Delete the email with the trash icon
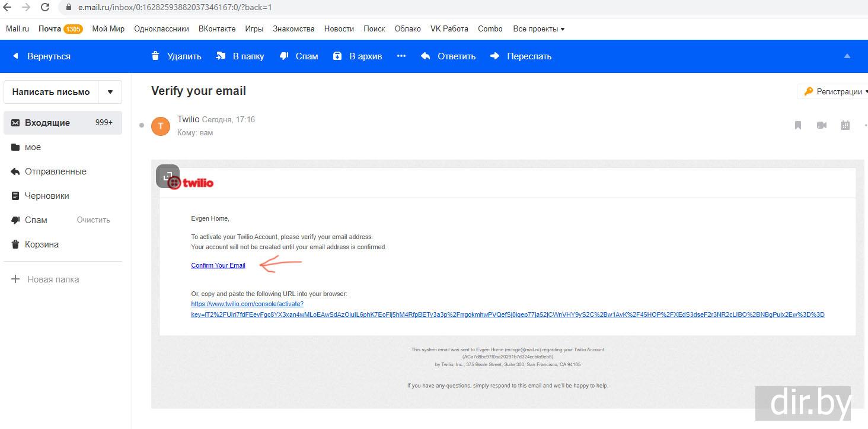Screen dimensions: 868x429 (155, 56)
